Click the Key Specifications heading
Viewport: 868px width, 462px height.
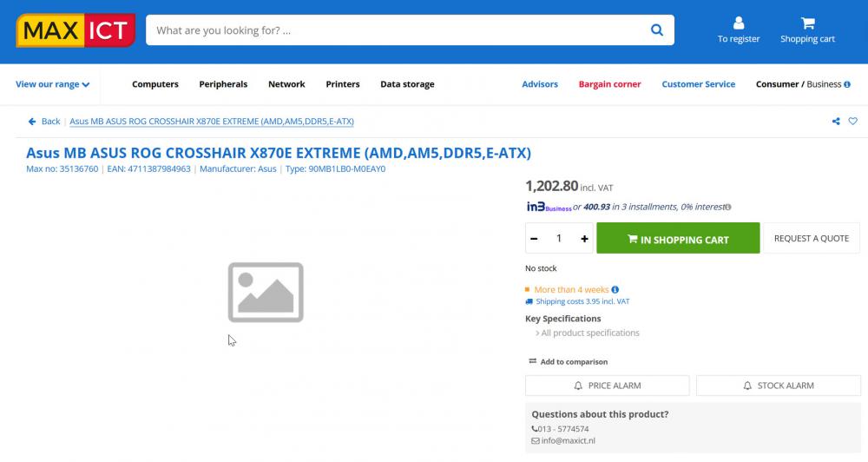coord(563,319)
